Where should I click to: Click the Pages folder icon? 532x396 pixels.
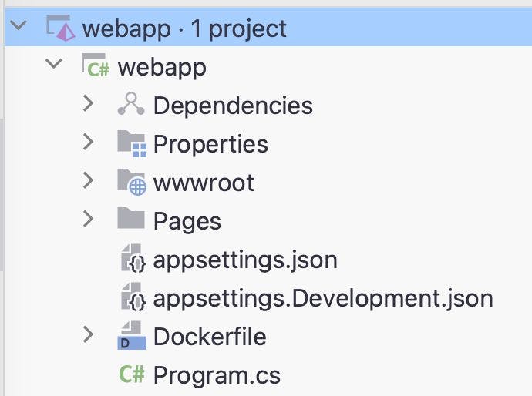(x=131, y=220)
